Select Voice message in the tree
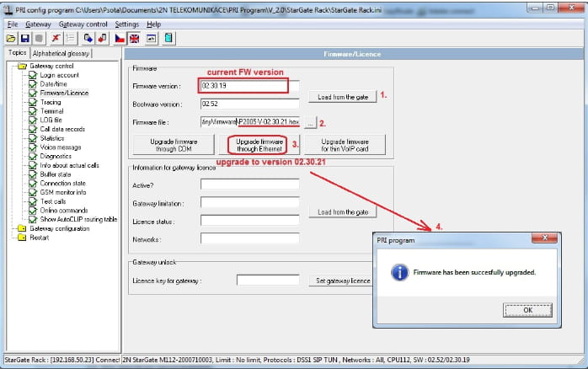588x369 pixels. click(61, 147)
